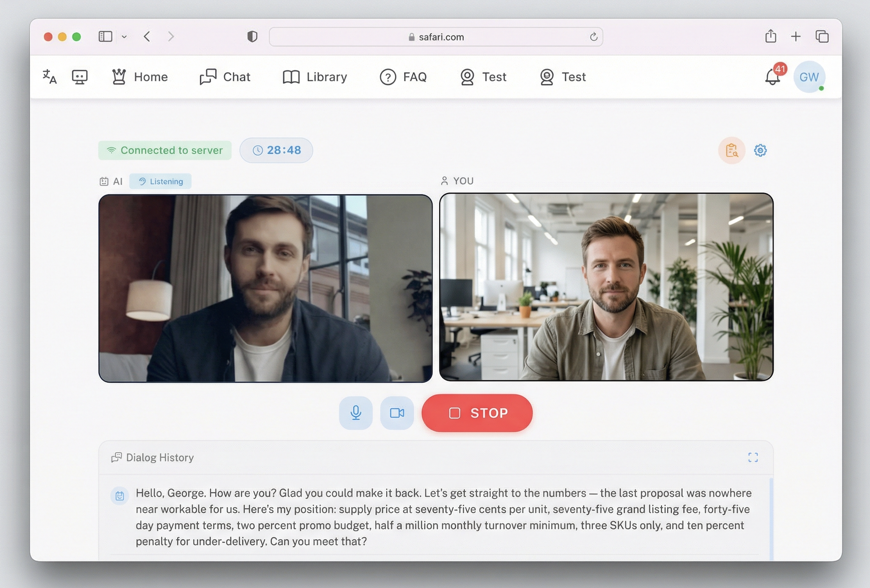Screen dimensions: 870x588
Task: Click the language translate icon
Action: [x=50, y=77]
